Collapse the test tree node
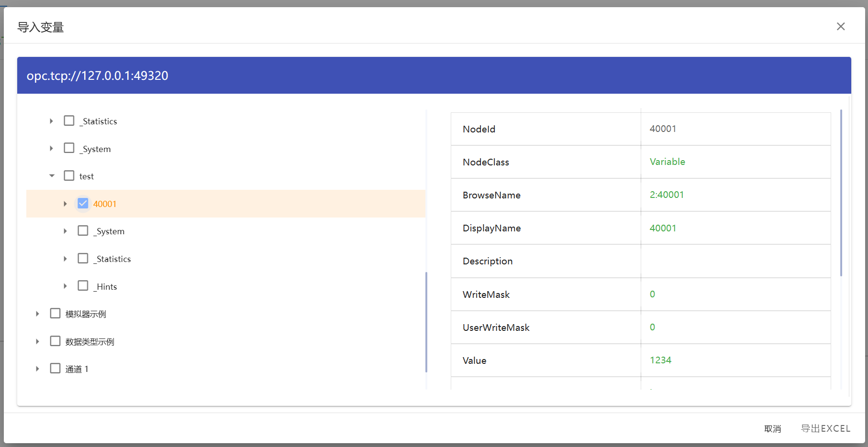This screenshot has width=868, height=447. pos(52,176)
